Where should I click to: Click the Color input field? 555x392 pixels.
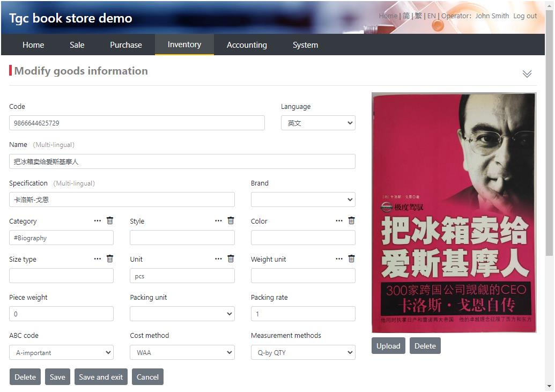[303, 238]
